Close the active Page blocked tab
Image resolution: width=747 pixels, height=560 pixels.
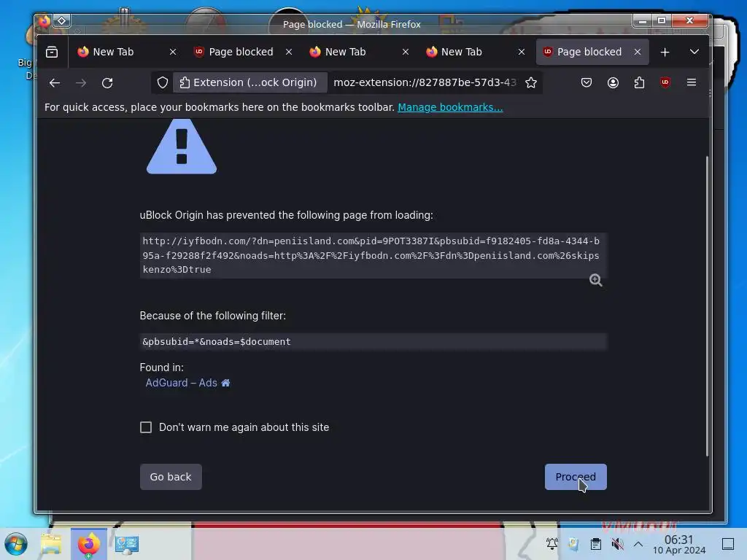pyautogui.click(x=638, y=52)
